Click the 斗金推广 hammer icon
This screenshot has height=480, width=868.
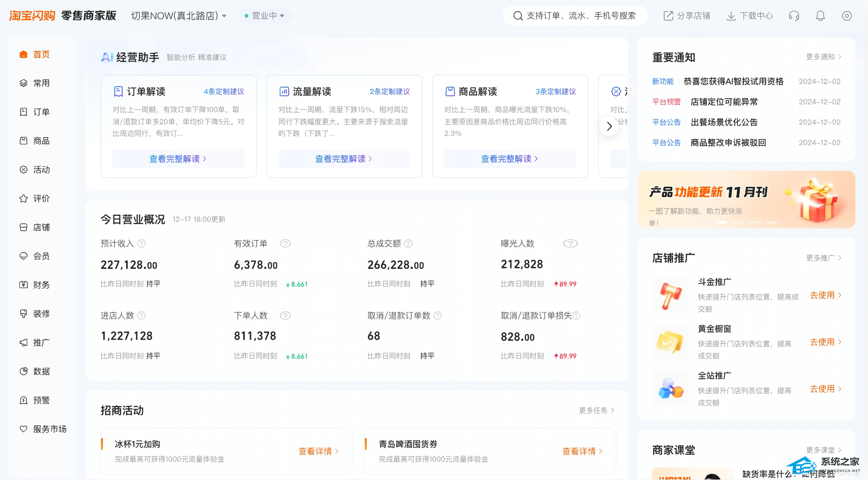point(670,295)
